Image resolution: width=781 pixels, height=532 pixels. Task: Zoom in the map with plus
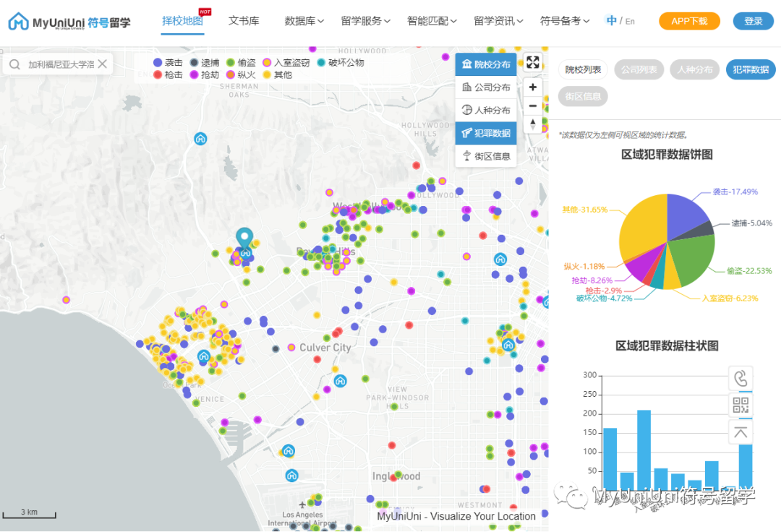pos(532,87)
